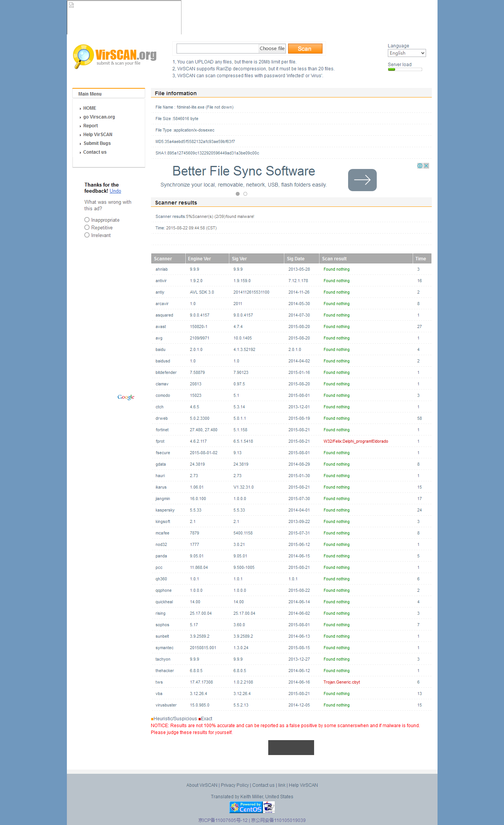The height and width of the screenshot is (825, 504).
Task: Open Help VirSCAN menu item
Action: pyautogui.click(x=98, y=135)
